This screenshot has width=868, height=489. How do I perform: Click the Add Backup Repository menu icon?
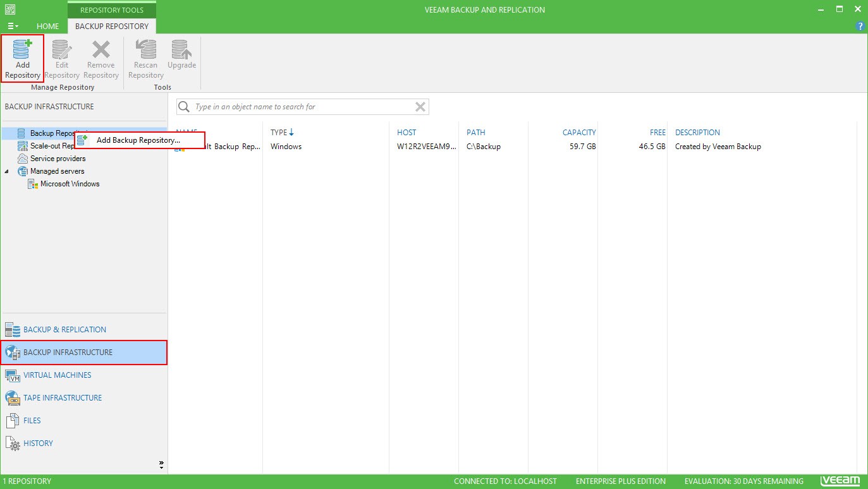coord(82,140)
